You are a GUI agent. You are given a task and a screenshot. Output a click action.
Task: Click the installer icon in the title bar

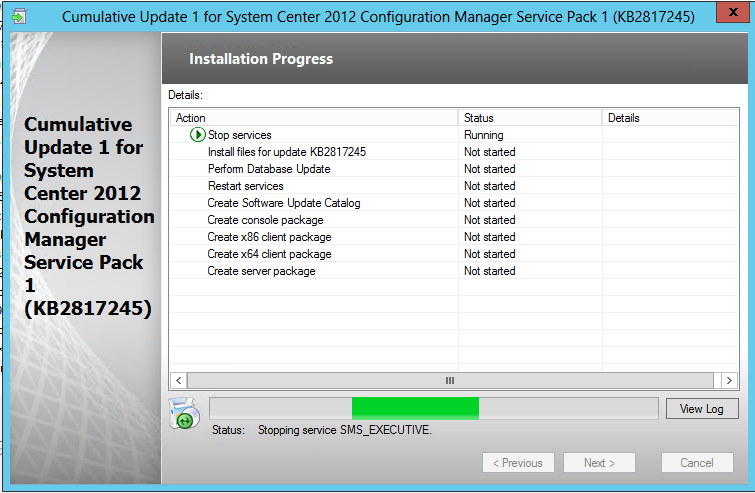[x=19, y=17]
